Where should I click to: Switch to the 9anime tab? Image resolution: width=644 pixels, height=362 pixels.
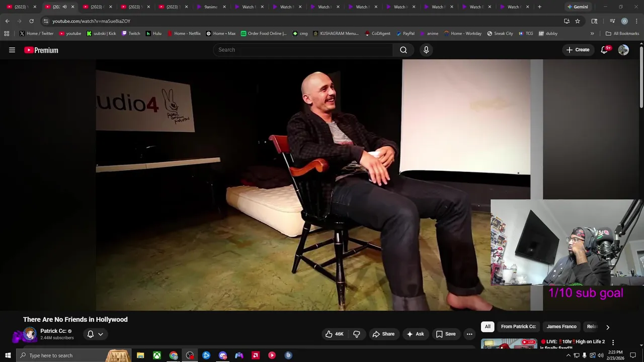click(x=212, y=7)
